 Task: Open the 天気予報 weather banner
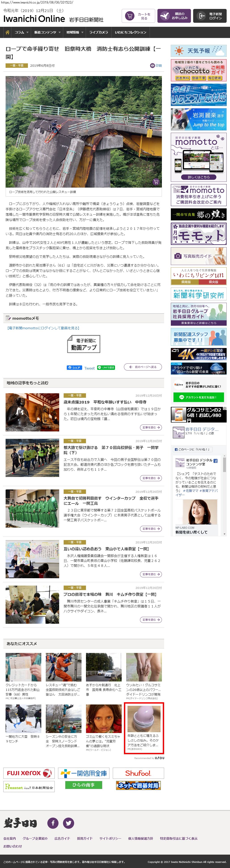point(198,51)
